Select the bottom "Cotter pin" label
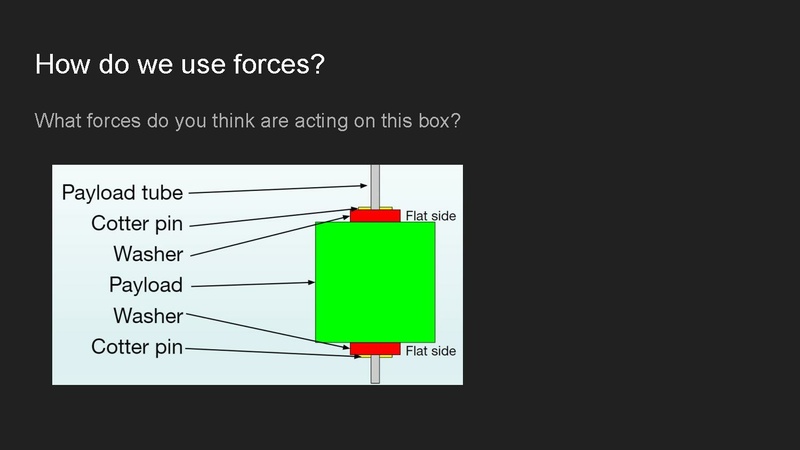The width and height of the screenshot is (800, 450). [137, 347]
